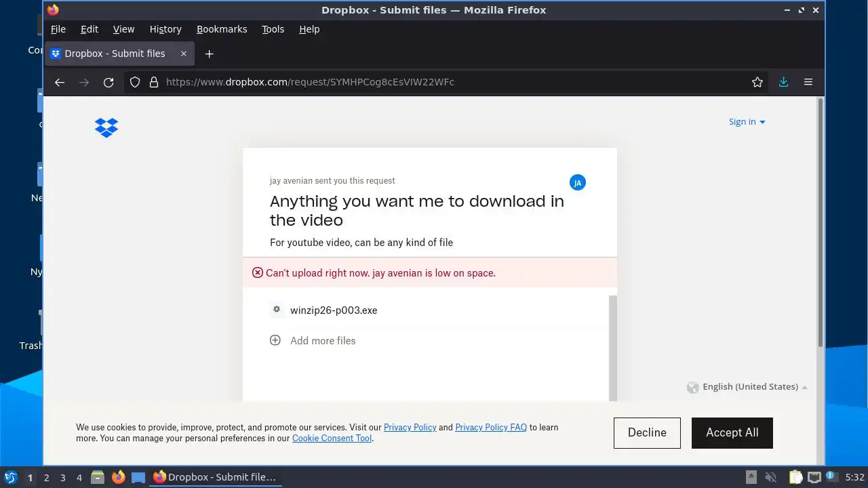
Task: Click the JA user avatar
Action: 578,182
